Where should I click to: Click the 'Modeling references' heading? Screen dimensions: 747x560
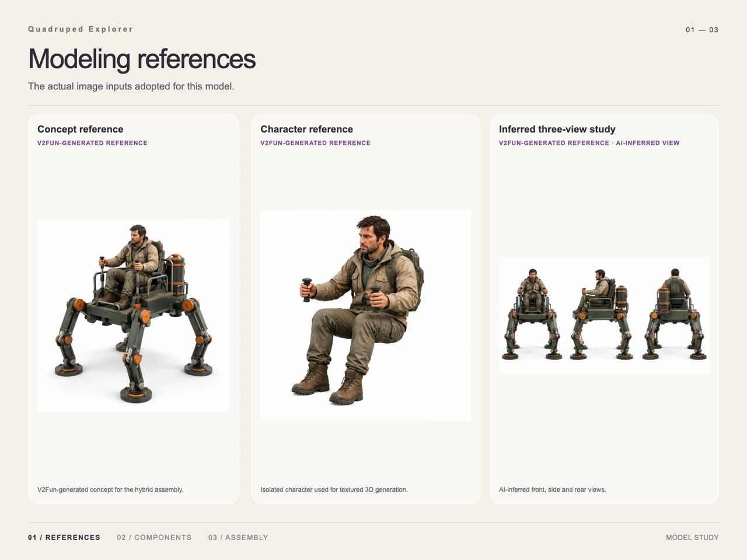(x=142, y=59)
